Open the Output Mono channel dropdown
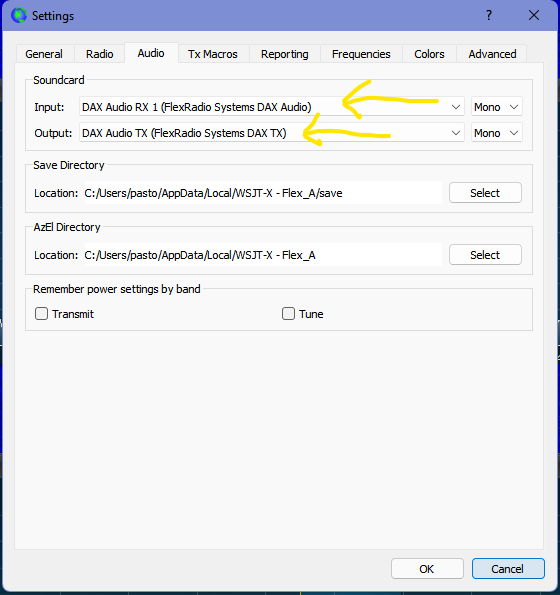Viewport: 560px width, 595px height. tap(497, 133)
